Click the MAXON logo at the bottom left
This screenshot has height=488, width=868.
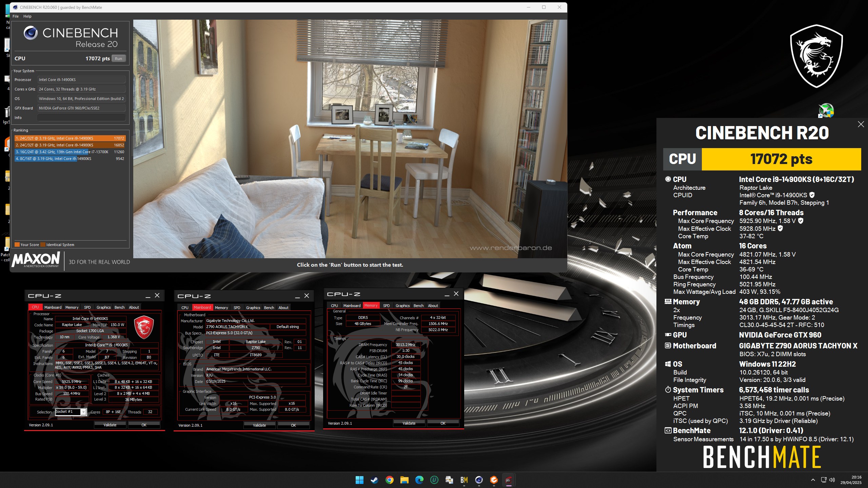tap(36, 260)
